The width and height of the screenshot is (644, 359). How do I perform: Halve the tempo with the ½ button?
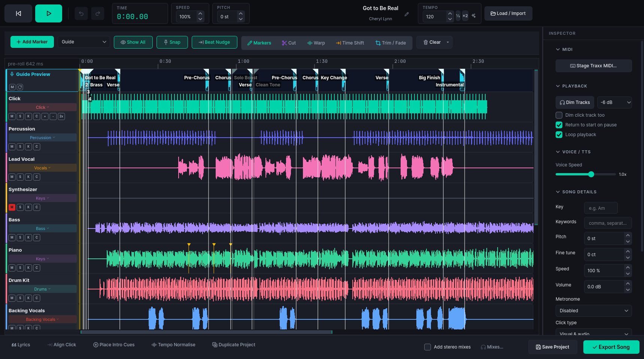coord(458,16)
